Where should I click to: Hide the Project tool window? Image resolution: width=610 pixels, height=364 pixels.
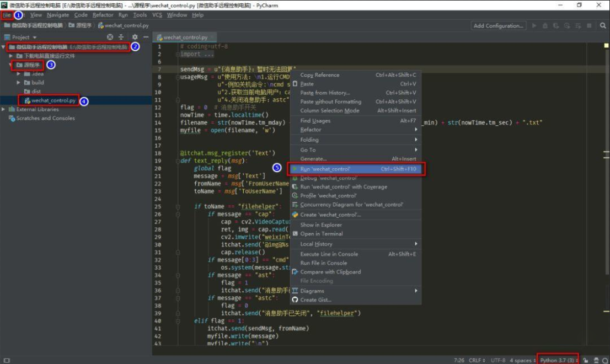click(146, 37)
